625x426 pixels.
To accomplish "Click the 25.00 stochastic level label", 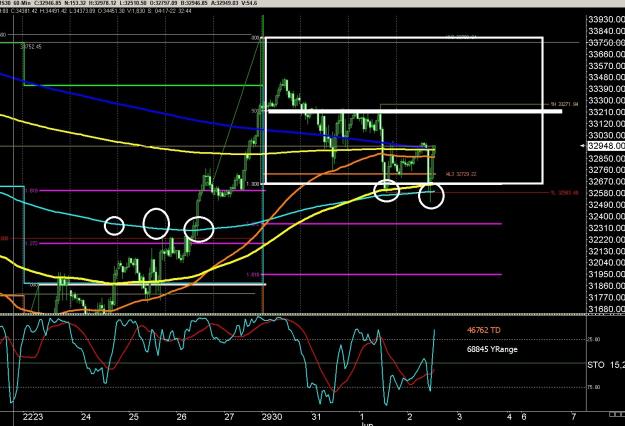I will pos(594,340).
